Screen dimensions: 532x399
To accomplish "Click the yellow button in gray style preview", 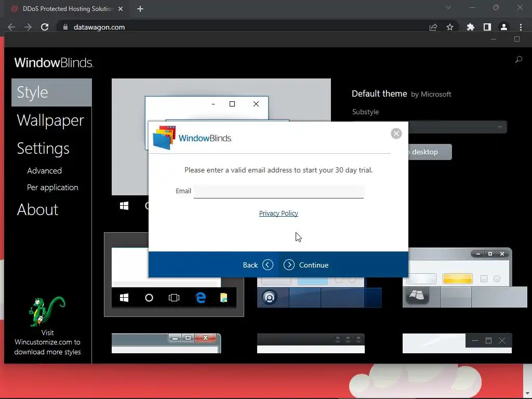I will [x=457, y=278].
